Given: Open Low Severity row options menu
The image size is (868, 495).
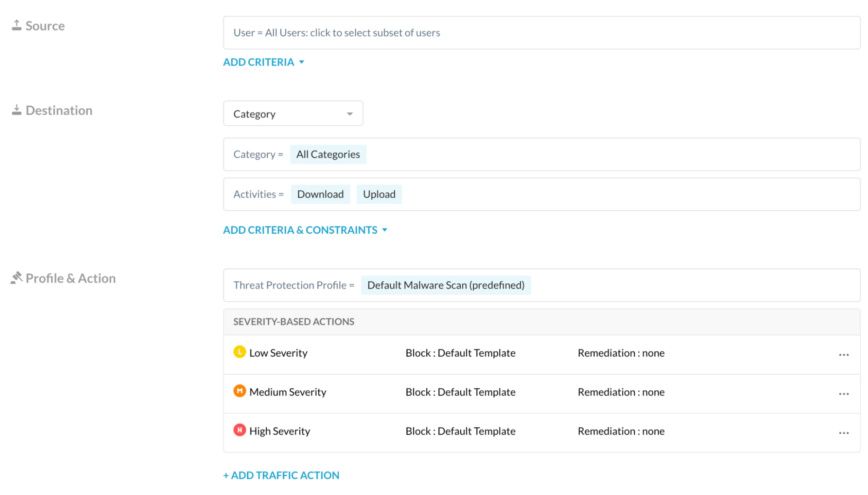Looking at the screenshot, I should [844, 355].
